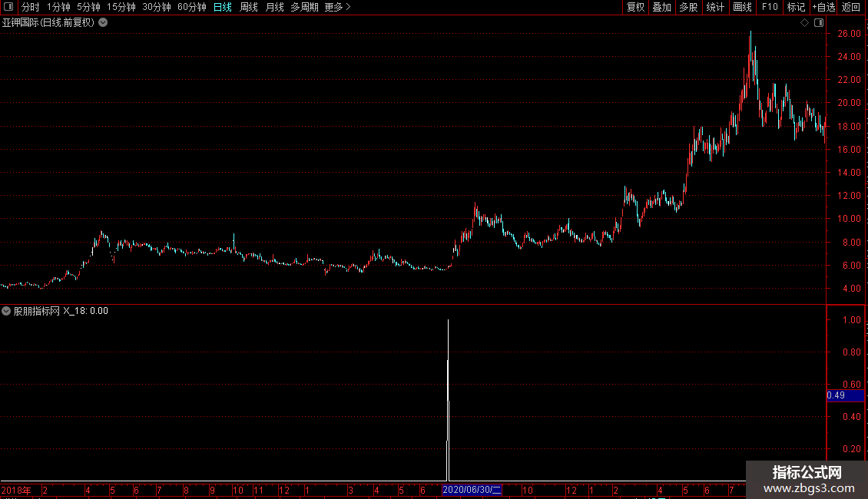Viewport: 868px width, 499px height.
Task: Click the 2018年 label on time axis
Action: click(16, 490)
